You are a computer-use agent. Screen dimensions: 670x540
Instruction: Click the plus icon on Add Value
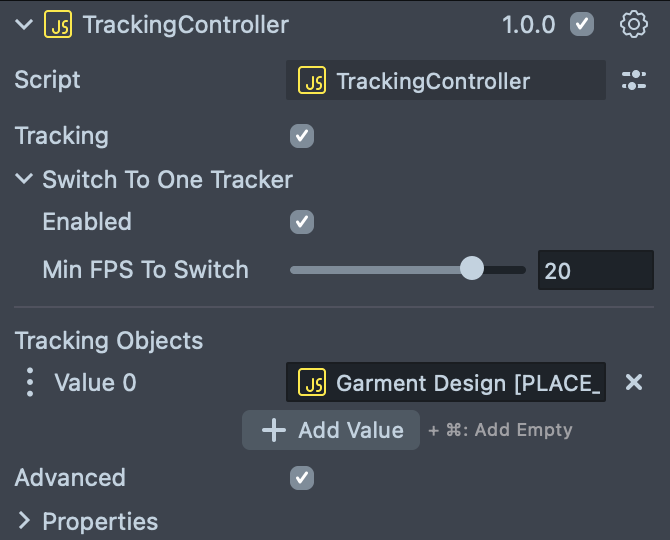(x=273, y=430)
